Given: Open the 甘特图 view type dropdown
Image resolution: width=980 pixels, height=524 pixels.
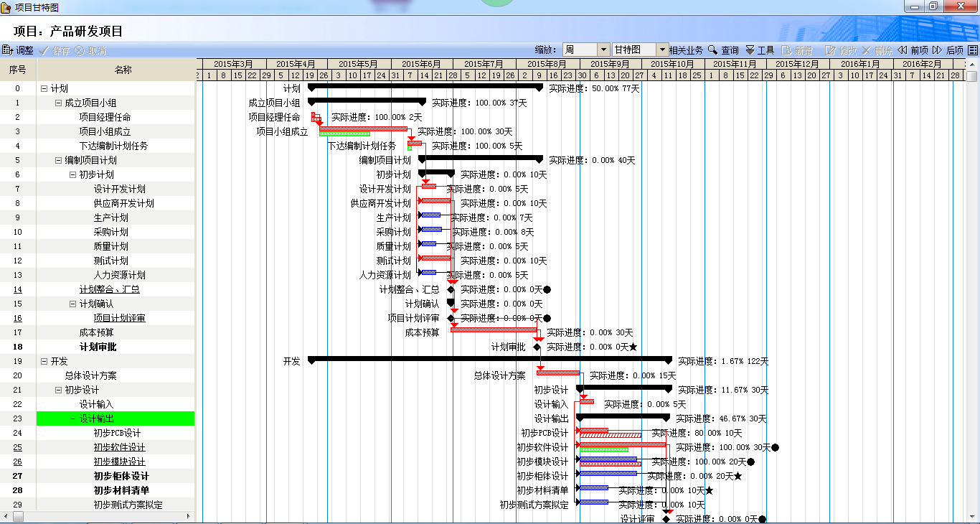Looking at the screenshot, I should tap(662, 50).
